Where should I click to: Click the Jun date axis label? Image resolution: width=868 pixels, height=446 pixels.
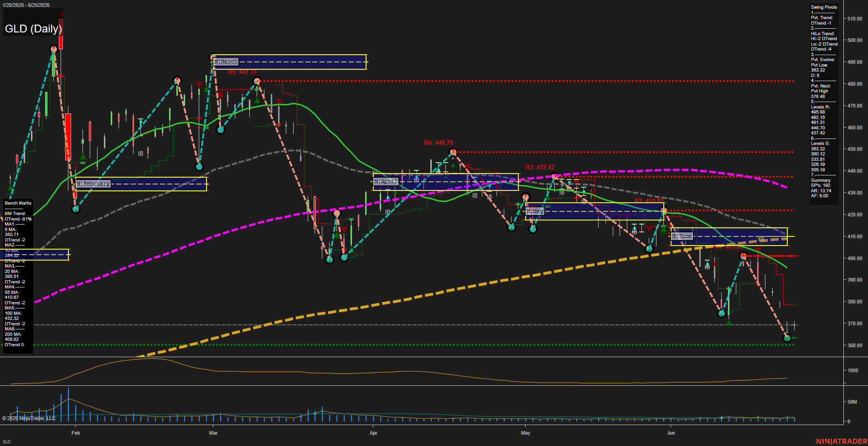(671, 433)
